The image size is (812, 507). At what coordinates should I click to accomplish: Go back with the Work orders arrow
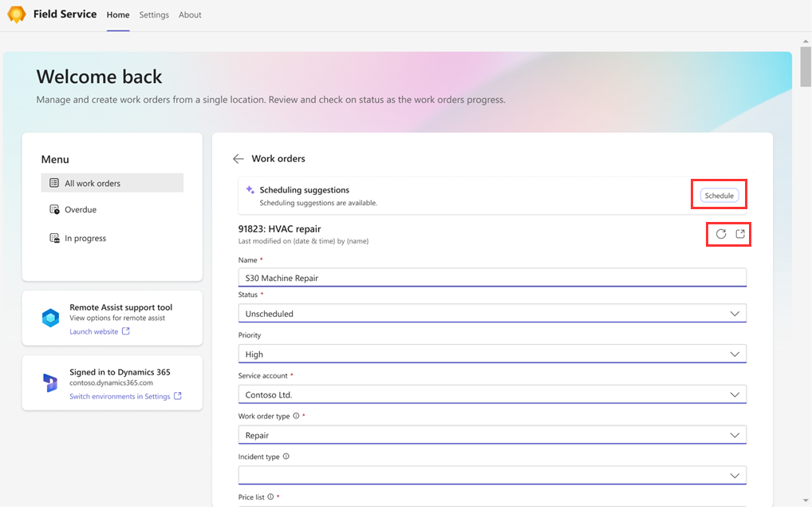click(x=238, y=159)
